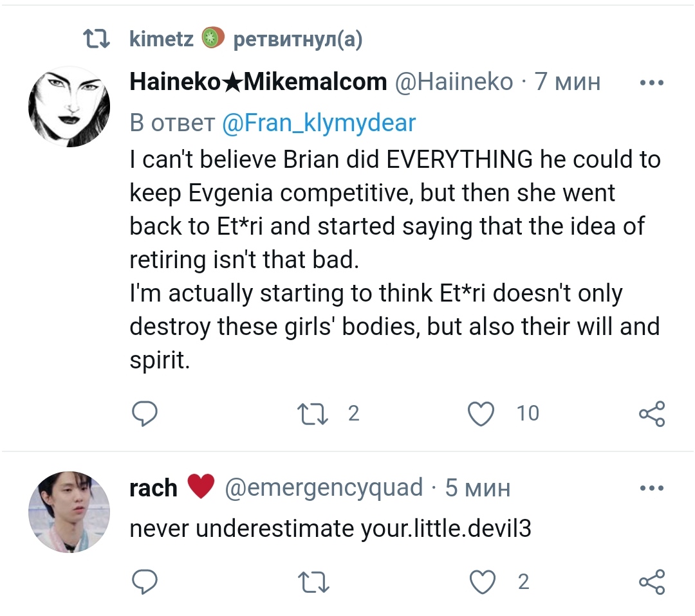The image size is (695, 616).
Task: Reply to rach's tweet via comment icon
Action: (144, 583)
